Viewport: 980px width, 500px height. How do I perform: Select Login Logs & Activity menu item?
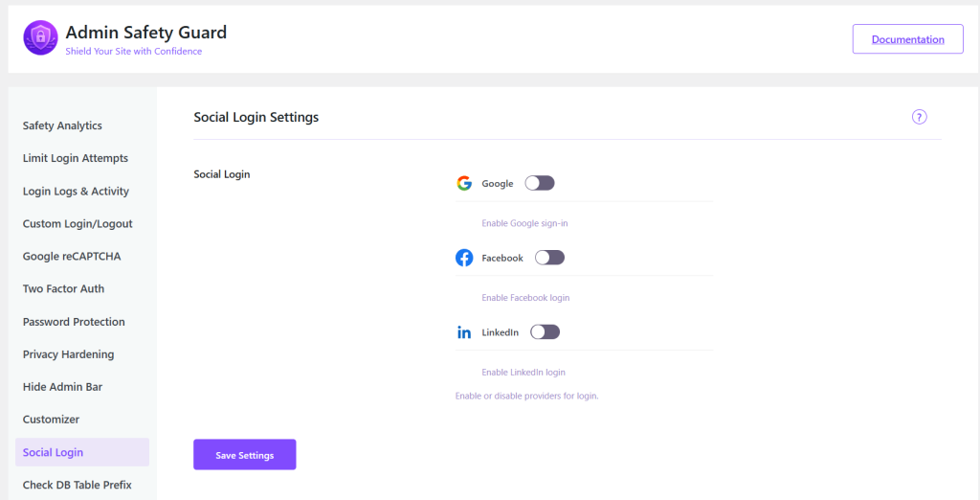(x=76, y=191)
